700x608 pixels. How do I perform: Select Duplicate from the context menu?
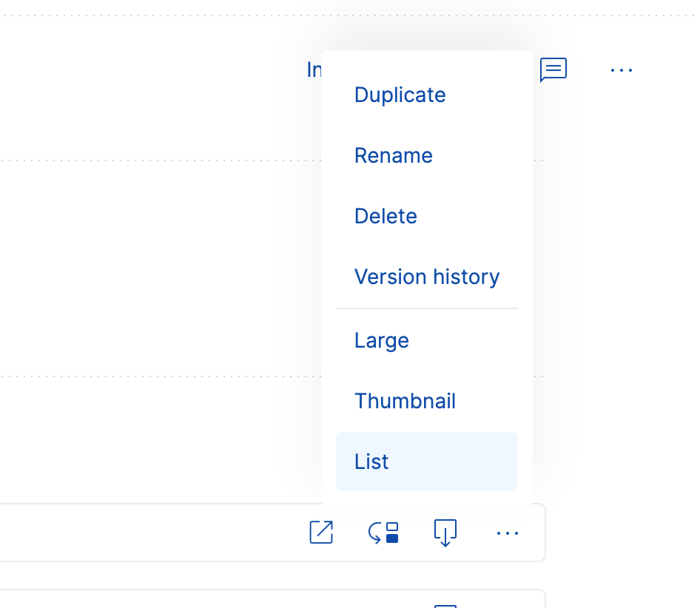pos(400,95)
